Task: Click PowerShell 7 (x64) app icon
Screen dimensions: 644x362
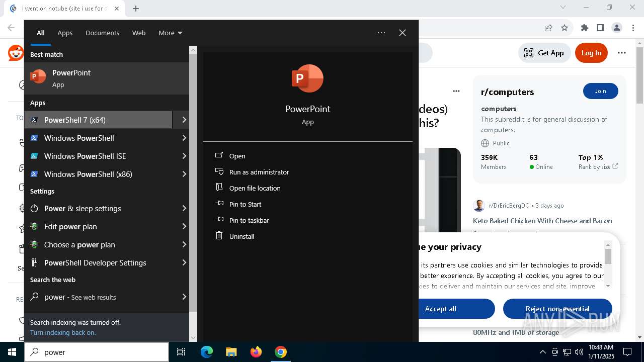Action: click(x=34, y=120)
